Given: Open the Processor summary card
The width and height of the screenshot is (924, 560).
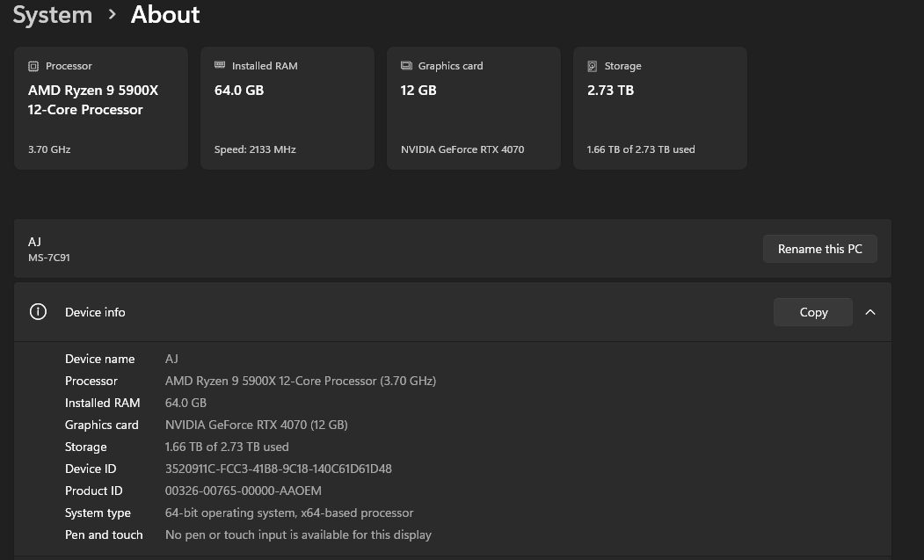Looking at the screenshot, I should pos(101,108).
